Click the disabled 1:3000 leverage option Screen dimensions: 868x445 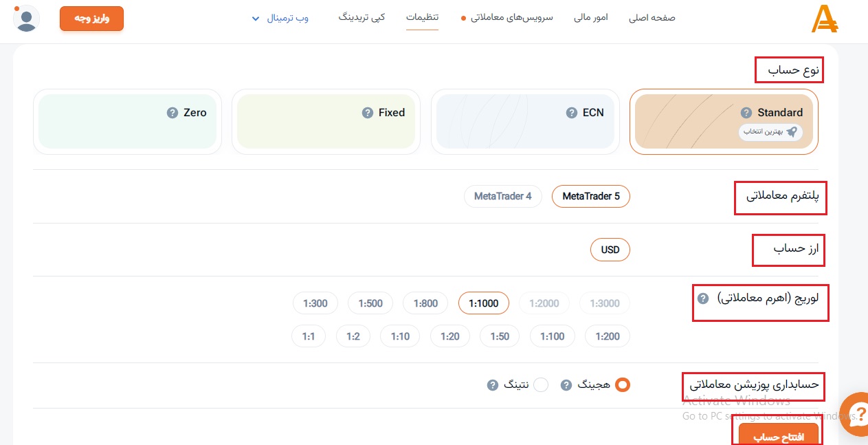(x=605, y=303)
